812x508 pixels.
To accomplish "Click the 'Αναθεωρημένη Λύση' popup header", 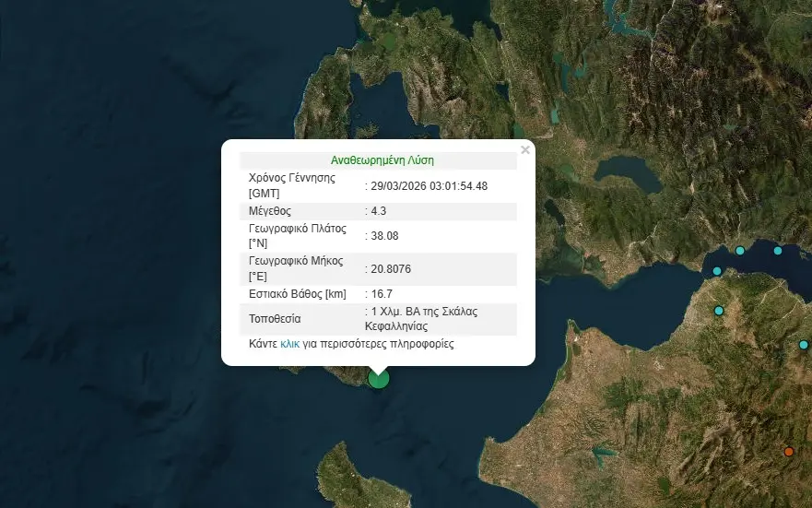I will [378, 160].
